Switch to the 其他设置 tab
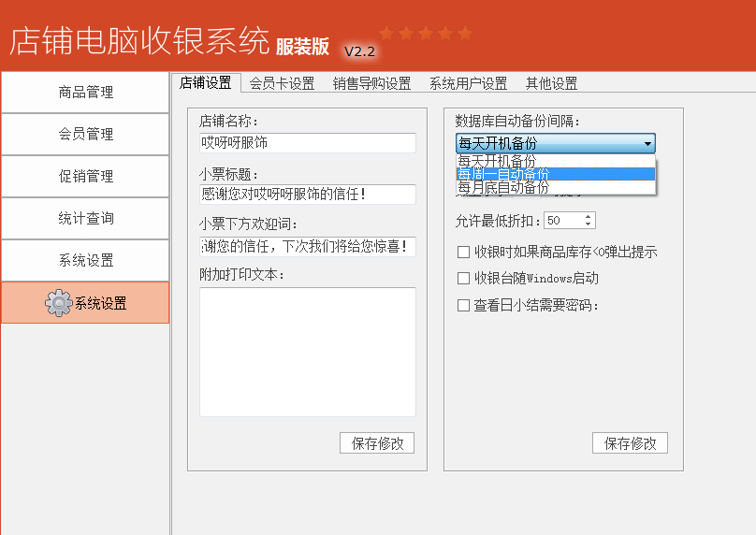756x535 pixels. point(551,83)
